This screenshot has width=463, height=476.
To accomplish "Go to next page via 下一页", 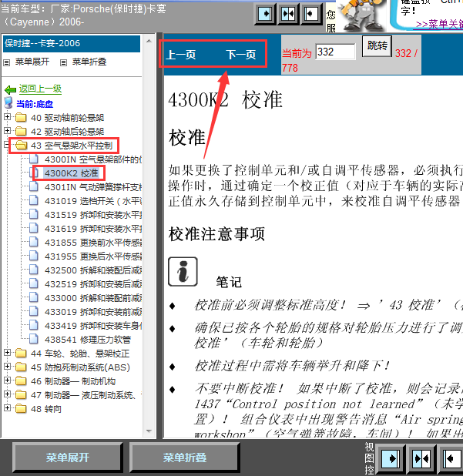I will click(241, 55).
